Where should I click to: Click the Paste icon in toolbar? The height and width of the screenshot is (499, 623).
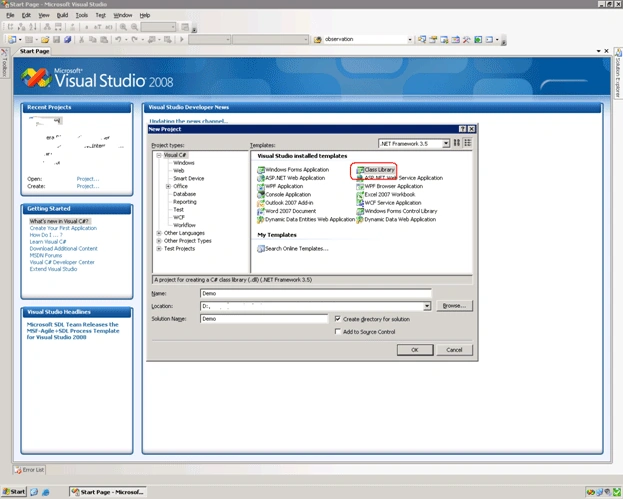pos(104,39)
